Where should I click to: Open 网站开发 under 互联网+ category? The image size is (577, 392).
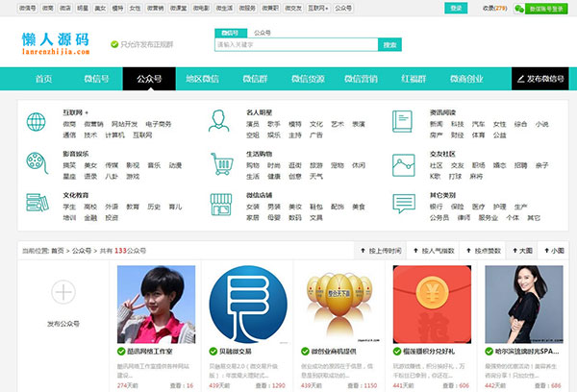124,124
